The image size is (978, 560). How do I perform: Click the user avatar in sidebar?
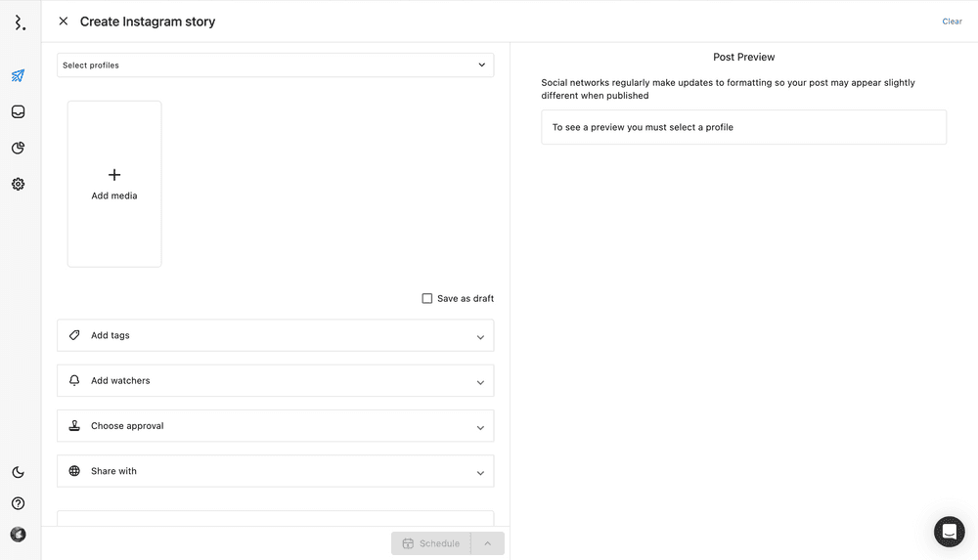[18, 535]
